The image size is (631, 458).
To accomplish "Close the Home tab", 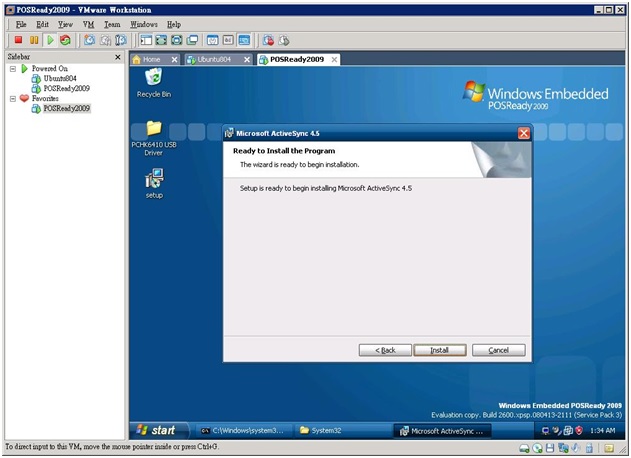I will tap(174, 60).
